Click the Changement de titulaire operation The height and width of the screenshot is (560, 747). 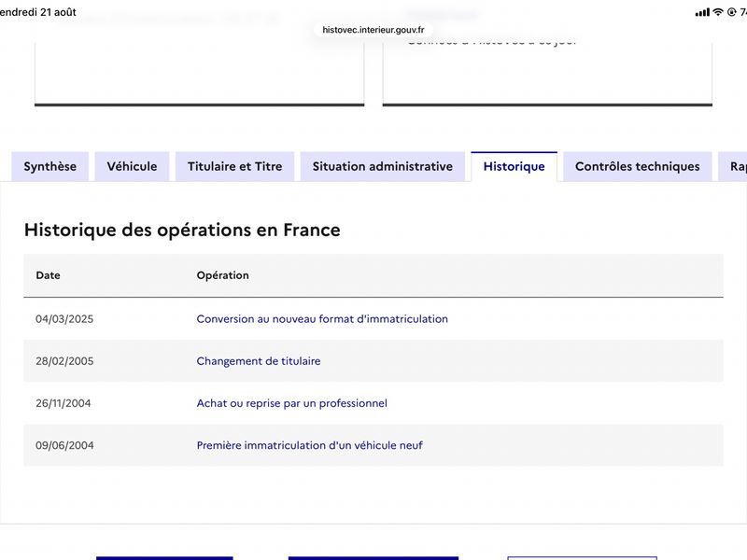(259, 361)
